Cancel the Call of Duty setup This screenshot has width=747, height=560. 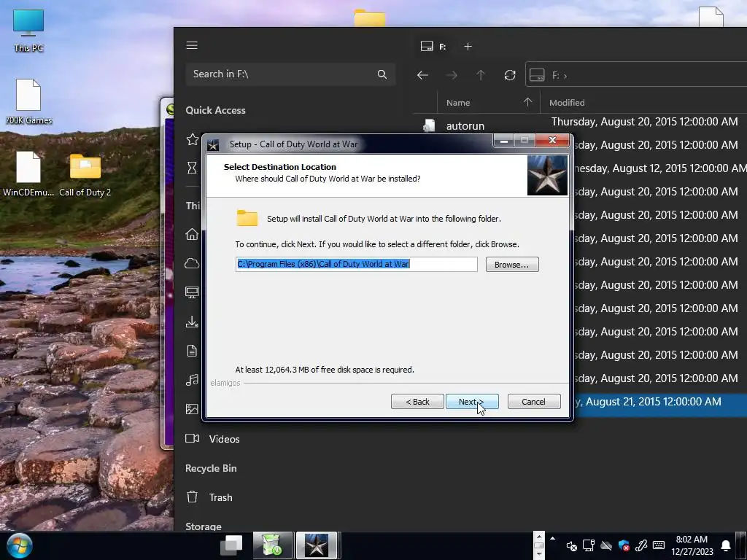[x=533, y=402]
